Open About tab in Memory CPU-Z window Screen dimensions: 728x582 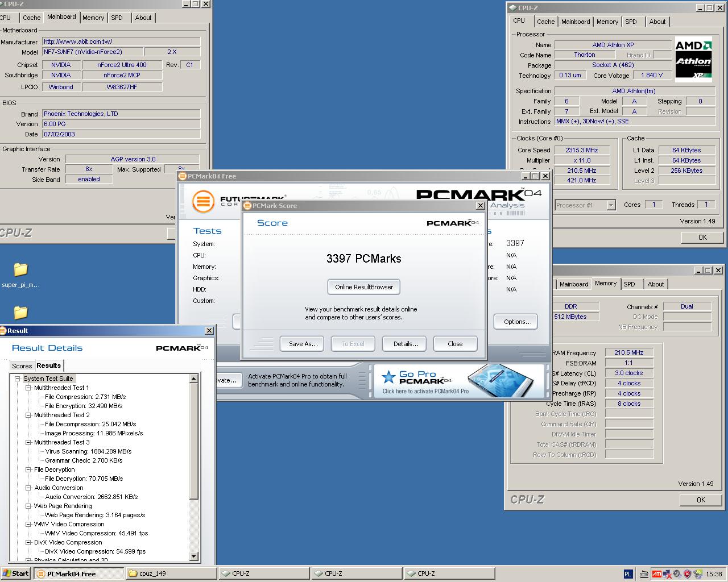(x=656, y=284)
